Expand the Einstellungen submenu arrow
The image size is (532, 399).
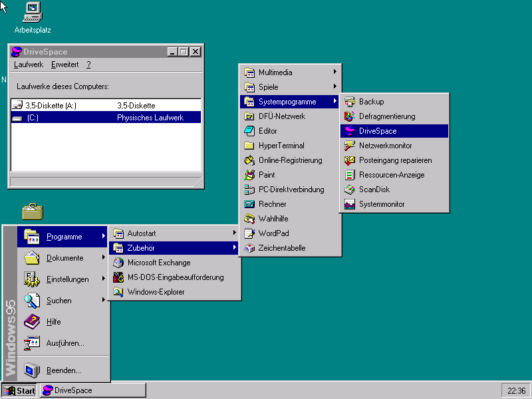click(x=104, y=279)
